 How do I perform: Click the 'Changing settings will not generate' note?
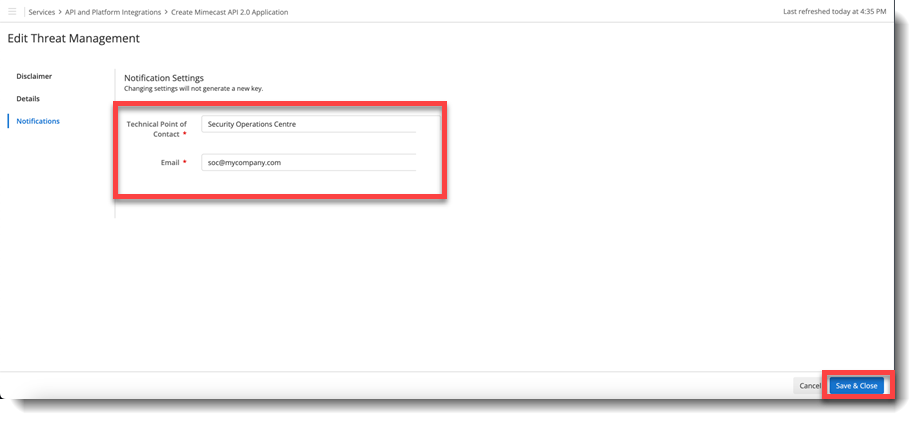tap(193, 88)
